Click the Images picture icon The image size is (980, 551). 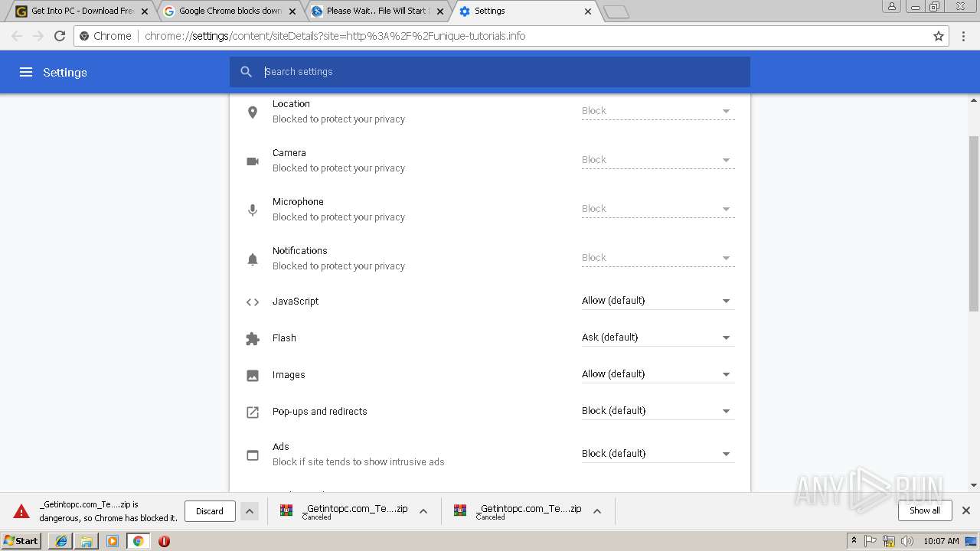(253, 376)
